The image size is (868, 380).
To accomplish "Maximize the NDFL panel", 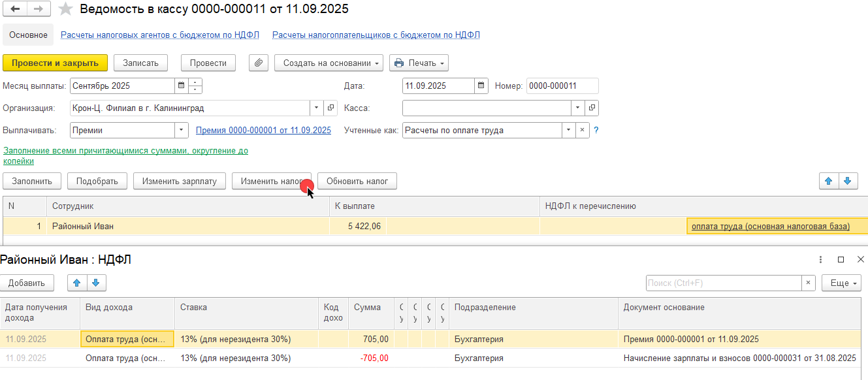I will pos(841,259).
